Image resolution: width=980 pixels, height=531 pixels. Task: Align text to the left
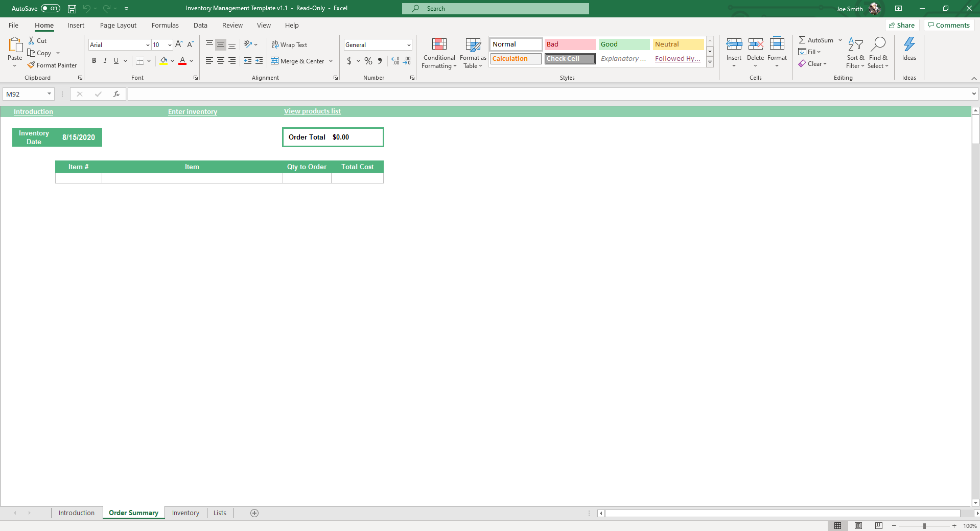(209, 61)
